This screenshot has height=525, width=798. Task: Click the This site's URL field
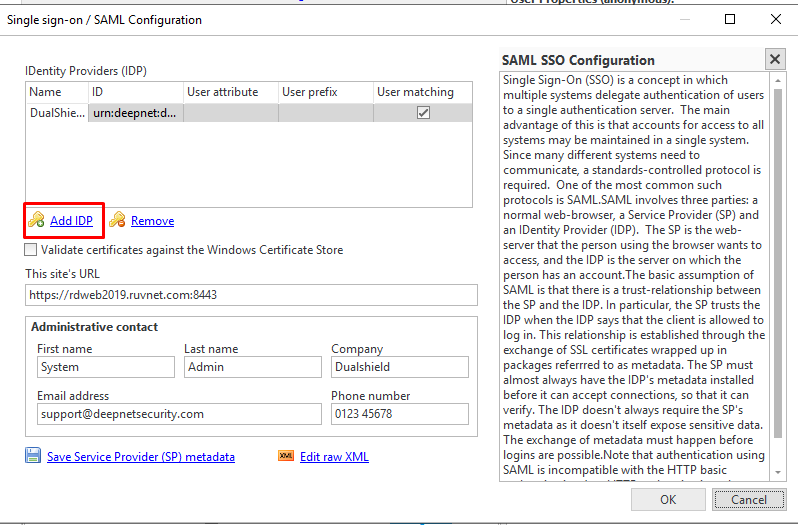247,295
